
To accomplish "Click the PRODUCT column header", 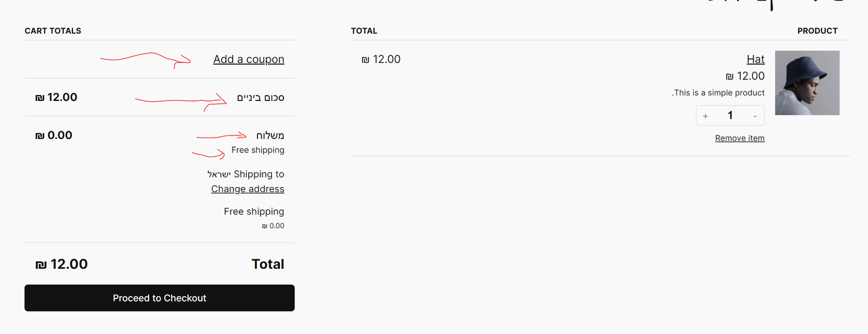I will [x=817, y=31].
